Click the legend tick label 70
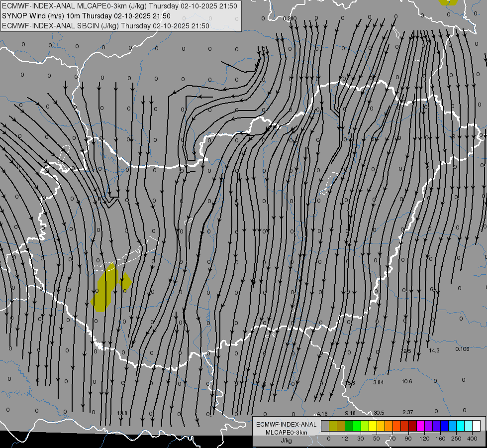This screenshot has width=487, height=448. (392, 439)
